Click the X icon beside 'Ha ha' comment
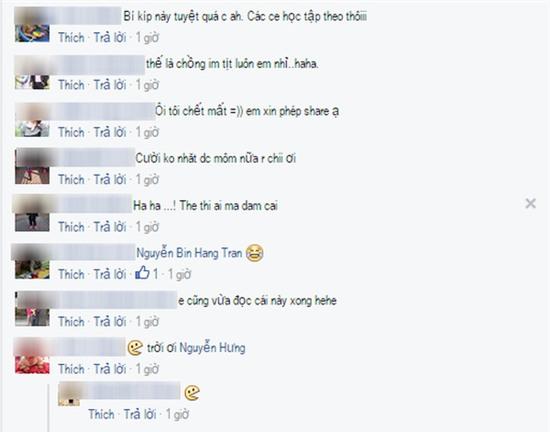The image size is (550, 432). pyautogui.click(x=530, y=203)
